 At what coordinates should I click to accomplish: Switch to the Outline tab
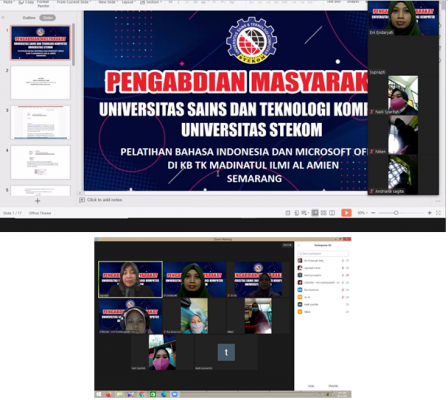tap(29, 18)
